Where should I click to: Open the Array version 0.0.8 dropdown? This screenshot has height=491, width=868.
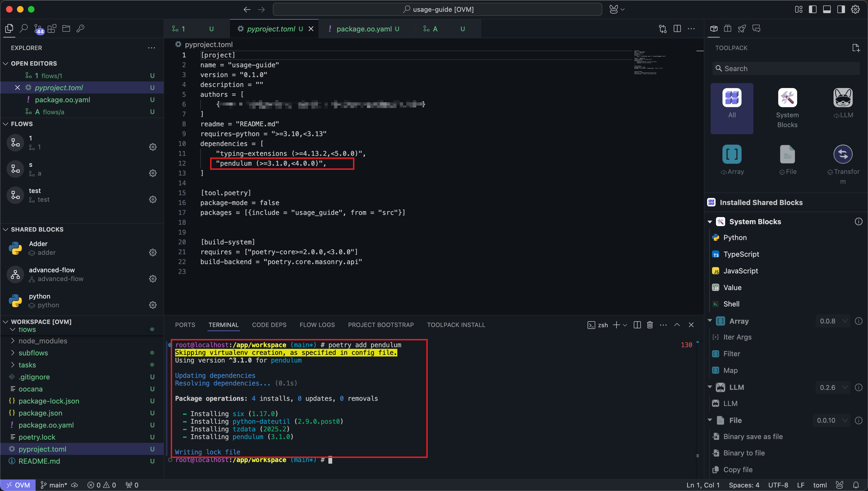(x=833, y=321)
